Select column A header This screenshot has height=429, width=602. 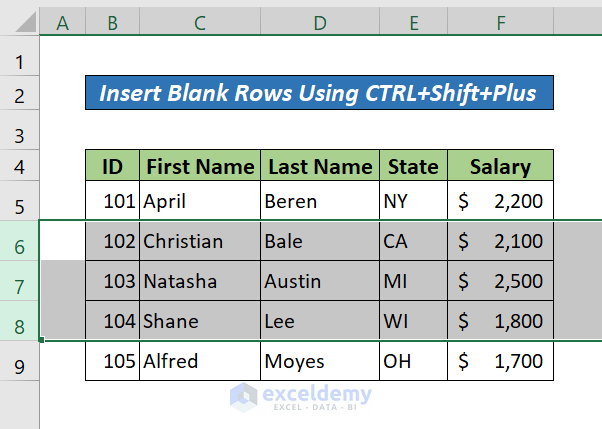(63, 21)
